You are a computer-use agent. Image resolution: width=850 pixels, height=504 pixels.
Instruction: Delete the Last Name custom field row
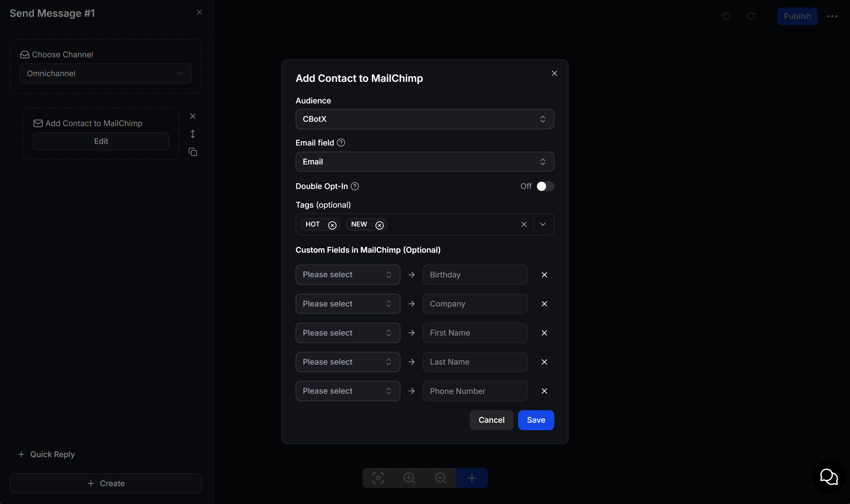544,362
